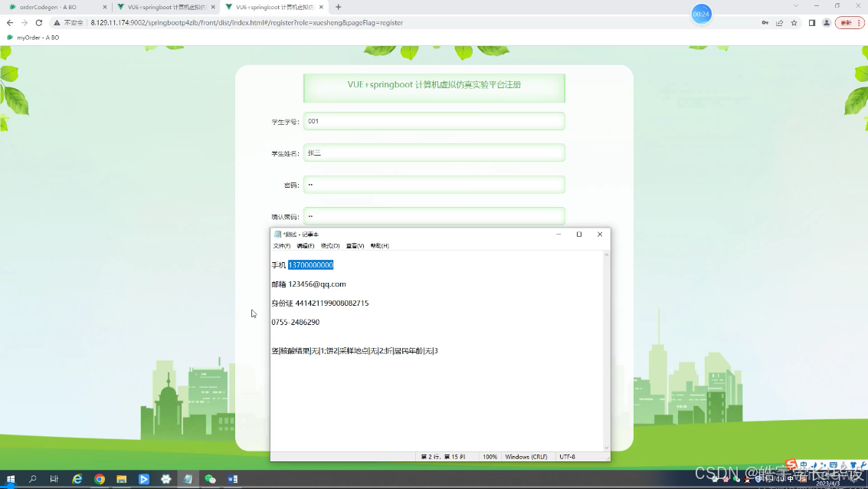The image size is (868, 489).
Task: Open the Chrome browser profile avatar icon
Action: coord(827,22)
